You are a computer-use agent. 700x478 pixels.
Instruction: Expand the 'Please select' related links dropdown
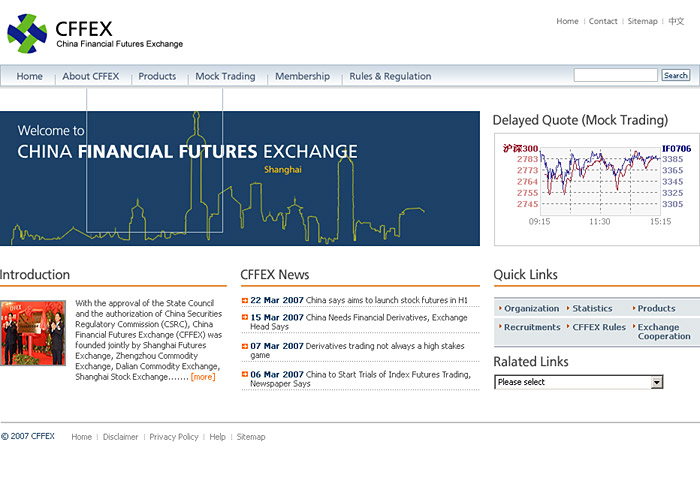pyautogui.click(x=579, y=382)
